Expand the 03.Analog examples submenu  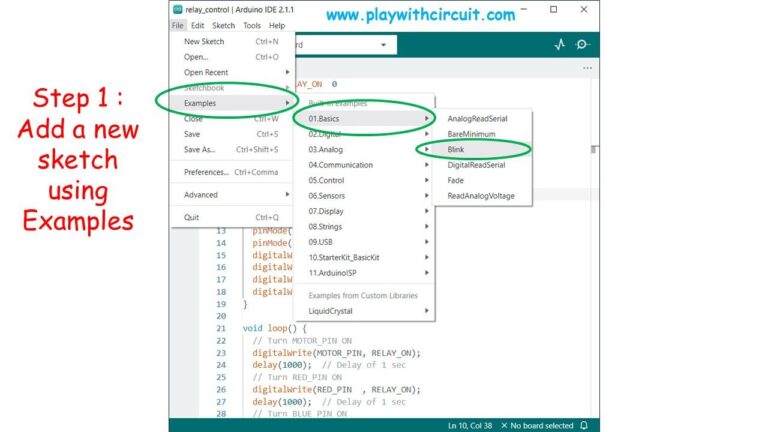click(364, 149)
